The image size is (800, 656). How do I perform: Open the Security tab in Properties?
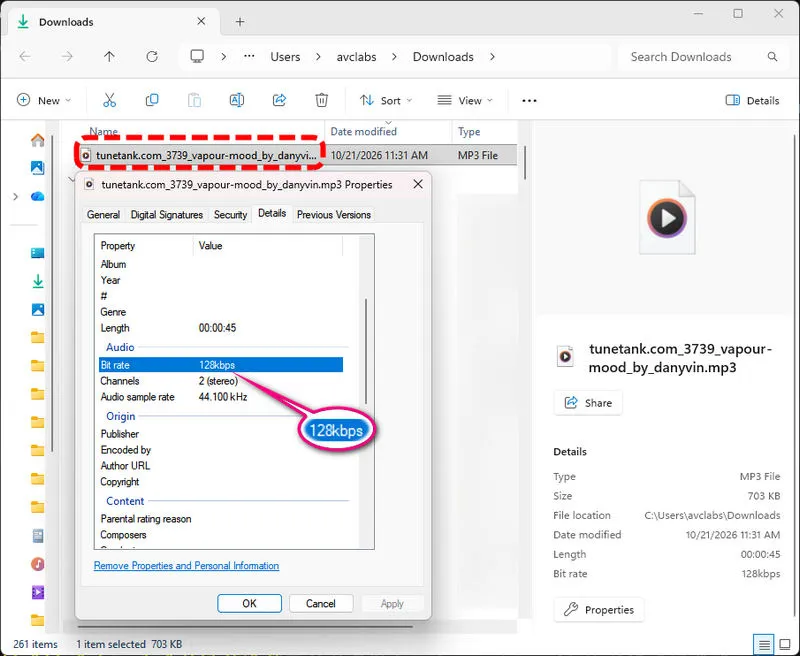(x=230, y=215)
